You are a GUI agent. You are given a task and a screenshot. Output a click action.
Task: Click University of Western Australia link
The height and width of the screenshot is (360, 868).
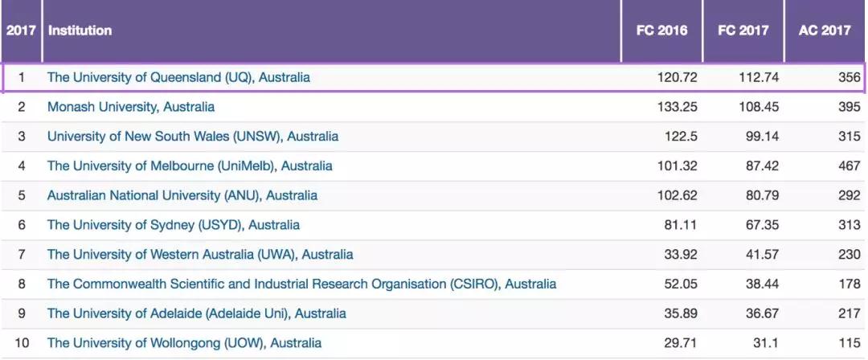click(x=200, y=255)
